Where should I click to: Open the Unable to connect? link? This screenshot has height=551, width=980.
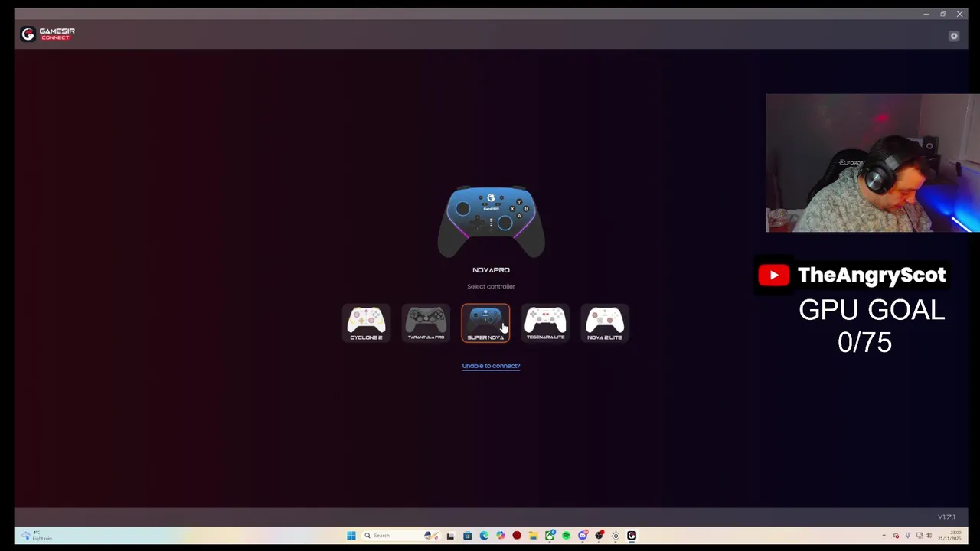491,366
